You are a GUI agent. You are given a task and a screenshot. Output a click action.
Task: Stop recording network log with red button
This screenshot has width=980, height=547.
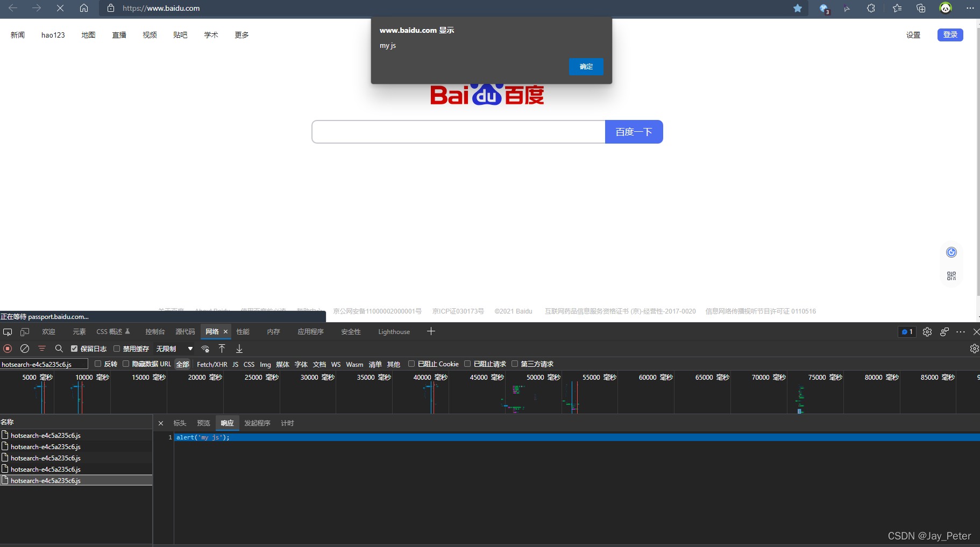tap(8, 349)
